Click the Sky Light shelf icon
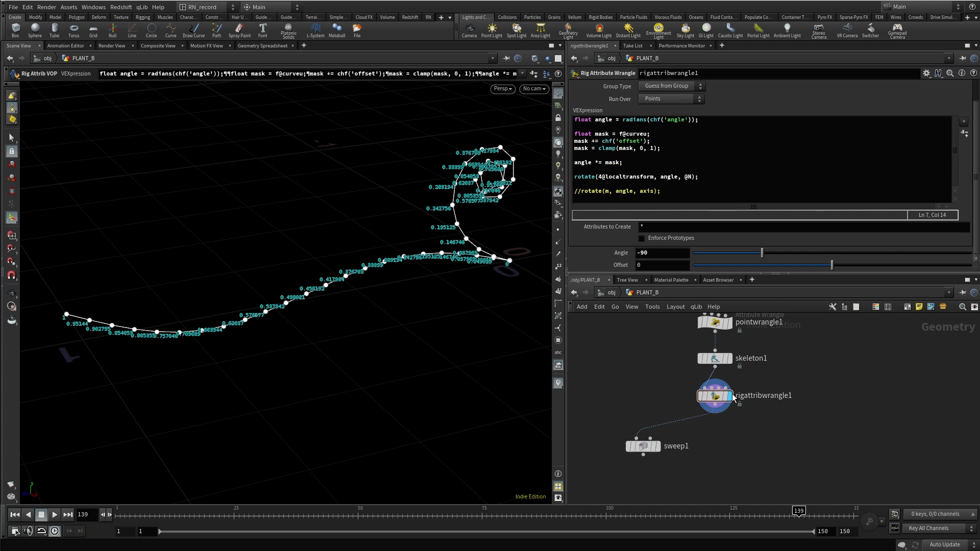Image resolution: width=980 pixels, height=551 pixels. click(x=685, y=30)
